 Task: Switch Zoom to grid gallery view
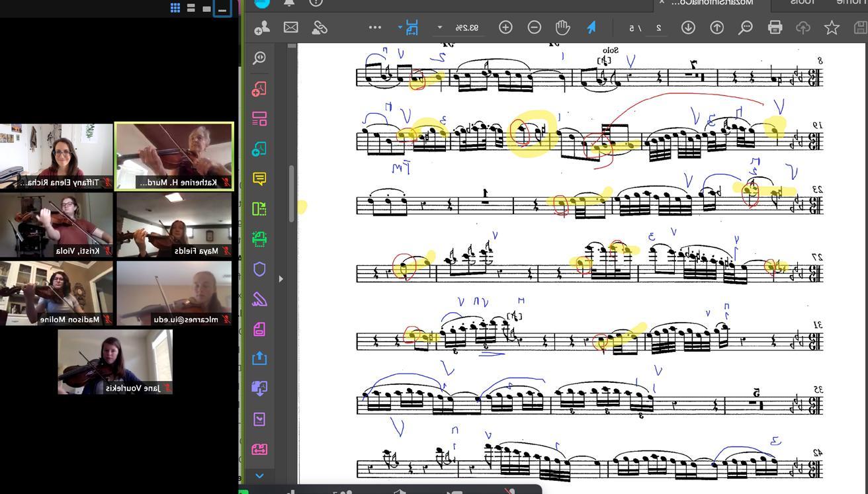[175, 8]
